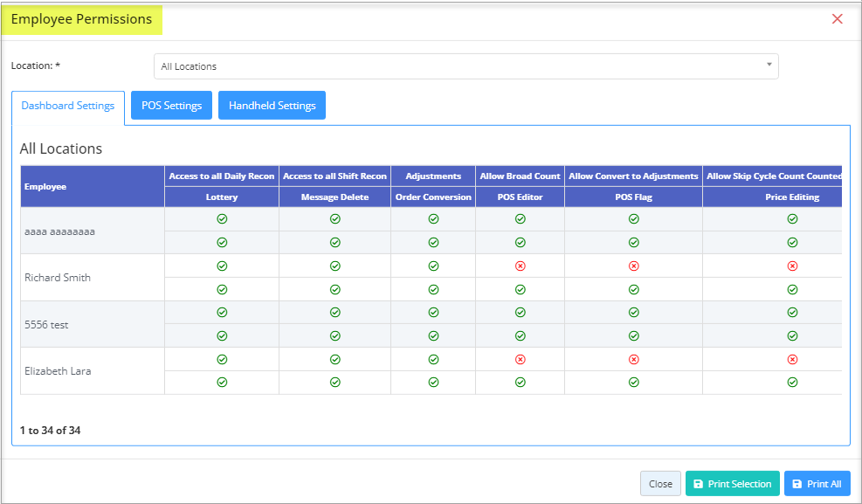This screenshot has width=862, height=504.
Task: Click Richard Smith's Access to all Shift Recon checkmark
Action: pyautogui.click(x=334, y=266)
